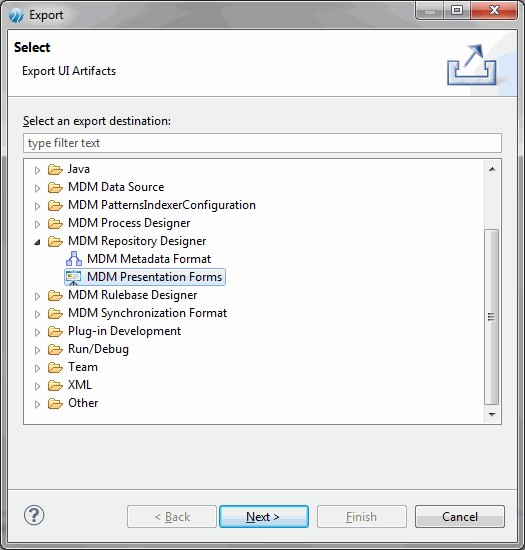Click the Cancel button
This screenshot has width=525, height=550.
coord(460,516)
